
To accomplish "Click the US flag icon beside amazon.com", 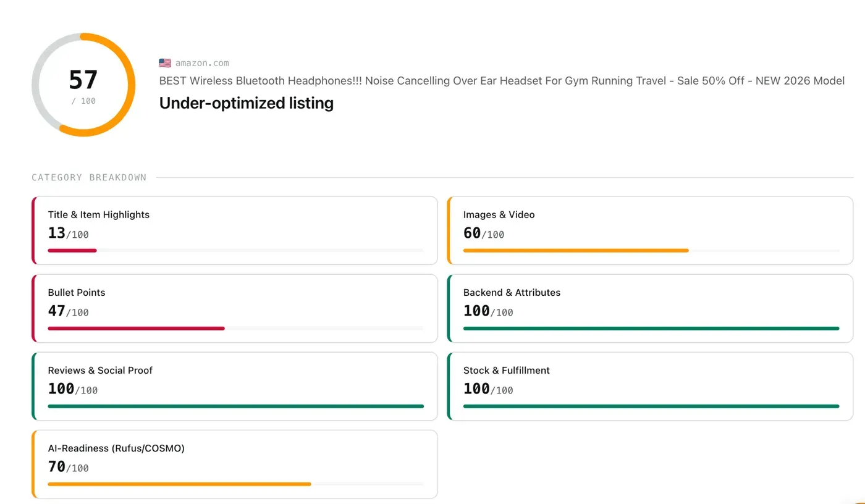I will pyautogui.click(x=165, y=63).
